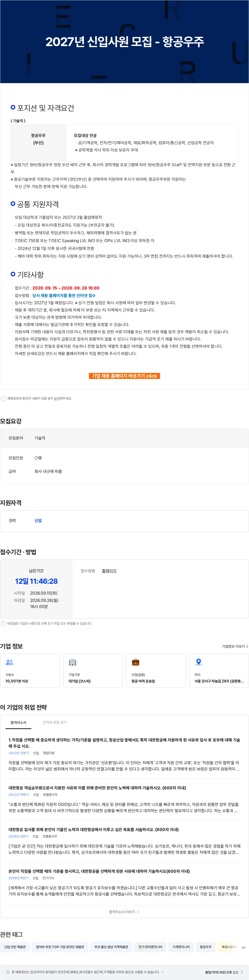Click the 기업구분 대기업 (코스피) card
Viewport: 249px width, 980px height.
[93, 671]
